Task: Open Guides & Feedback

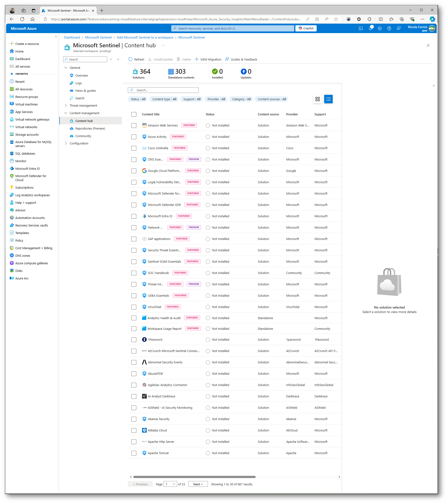Action: pos(241,59)
